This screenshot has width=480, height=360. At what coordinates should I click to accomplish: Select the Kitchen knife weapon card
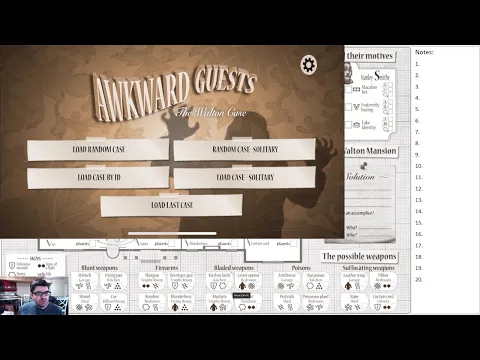tap(219, 281)
